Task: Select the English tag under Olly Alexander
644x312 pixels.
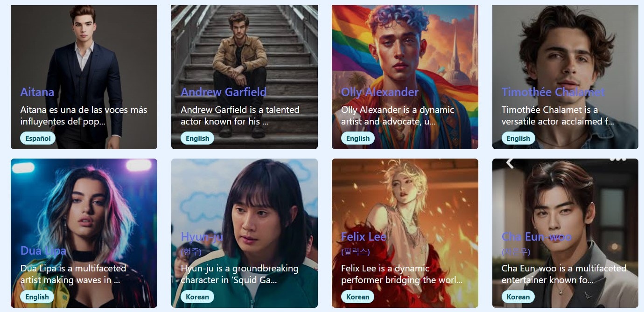Action: (358, 139)
